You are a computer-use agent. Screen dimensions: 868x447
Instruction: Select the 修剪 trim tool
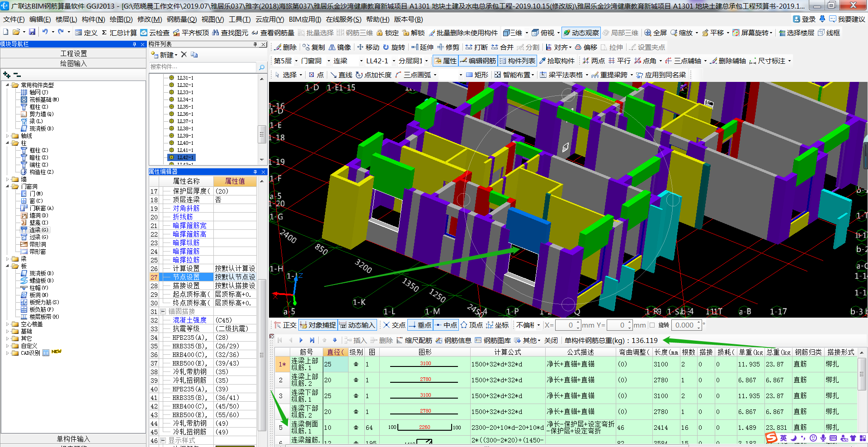pyautogui.click(x=448, y=47)
